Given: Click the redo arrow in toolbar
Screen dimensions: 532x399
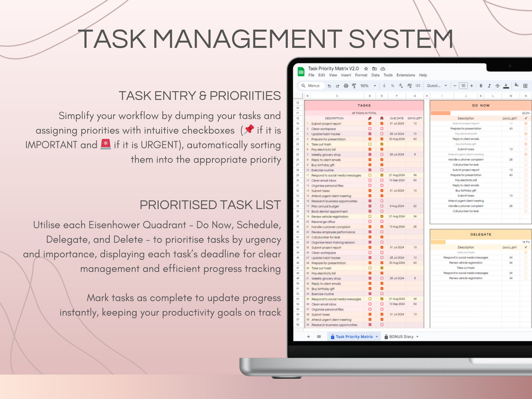Looking at the screenshot, I should pos(338,86).
